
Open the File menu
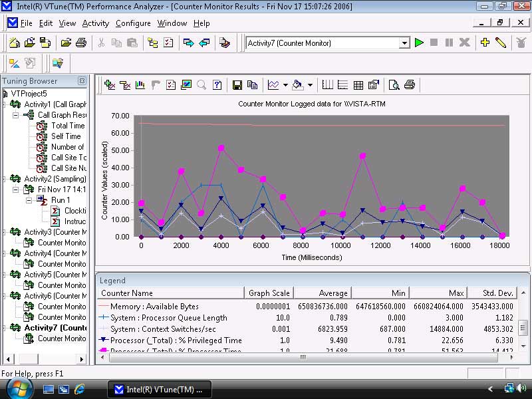(26, 23)
